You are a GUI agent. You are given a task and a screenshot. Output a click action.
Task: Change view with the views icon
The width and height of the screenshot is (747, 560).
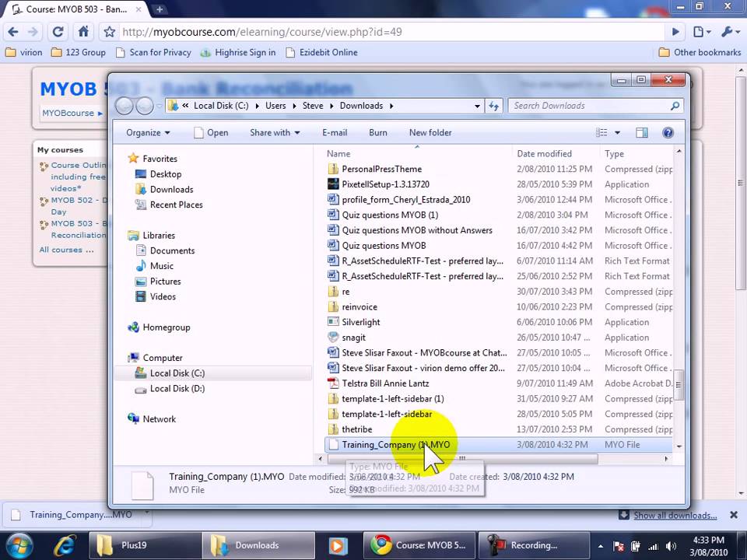pos(601,133)
